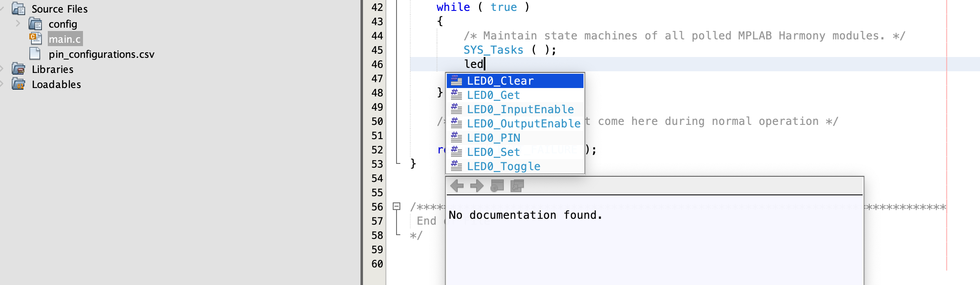Select LED0_OutputEnable completion entry
The height and width of the screenshot is (285, 980).
(524, 124)
